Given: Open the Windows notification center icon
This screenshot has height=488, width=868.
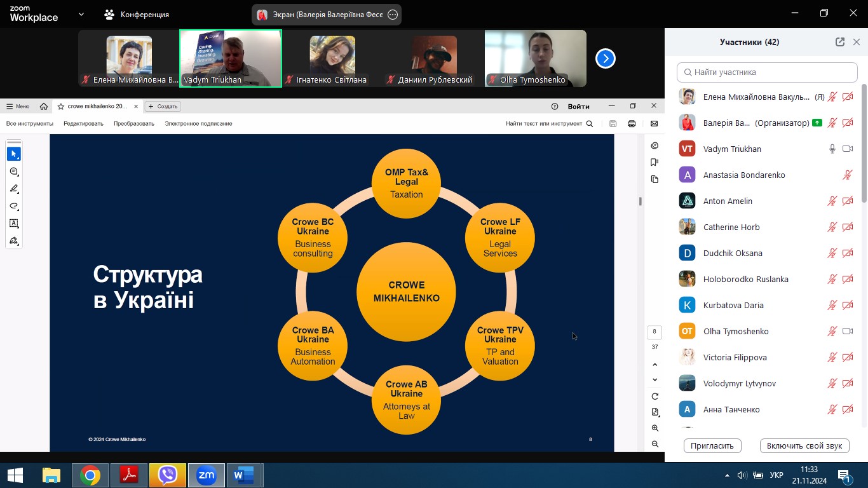Looking at the screenshot, I should 844,475.
